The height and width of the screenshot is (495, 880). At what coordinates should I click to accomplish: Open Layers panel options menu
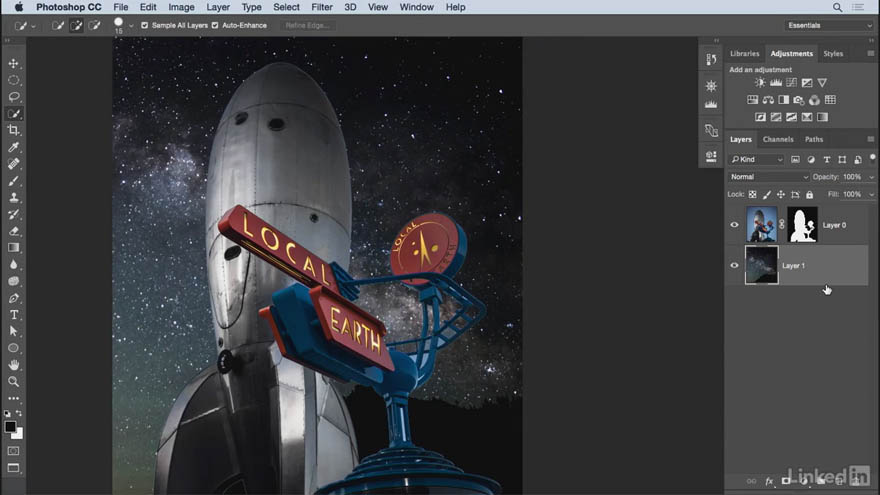[x=870, y=139]
